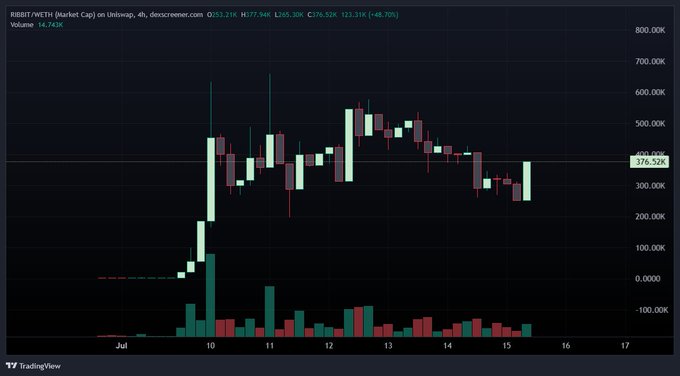Click the 15 date label on time axis
Image resolution: width=680 pixels, height=376 pixels.
tap(507, 346)
